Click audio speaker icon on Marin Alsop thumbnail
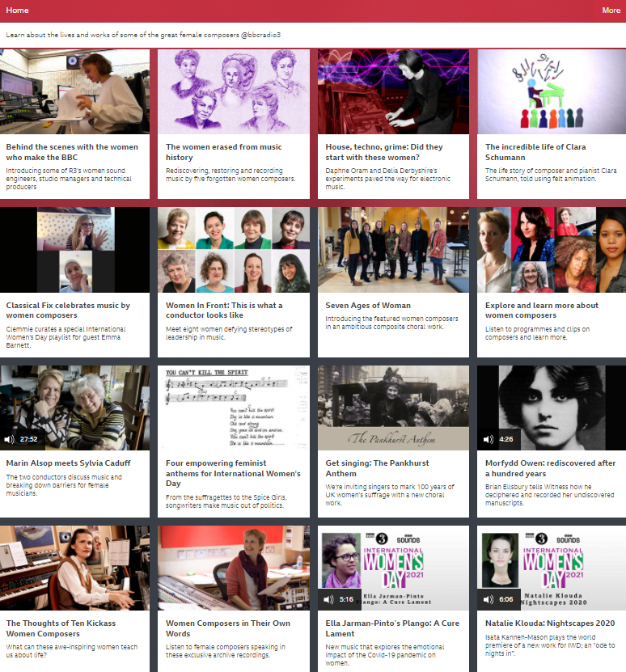The image size is (626, 672). click(x=10, y=440)
